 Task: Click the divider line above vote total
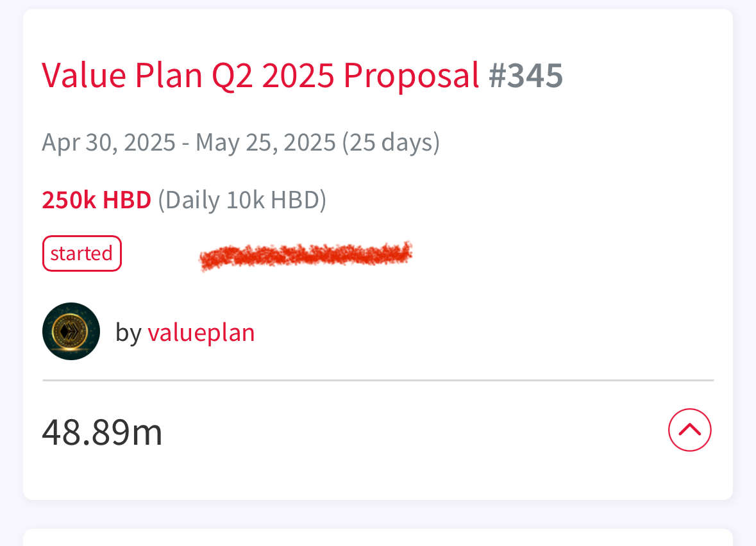coord(378,380)
